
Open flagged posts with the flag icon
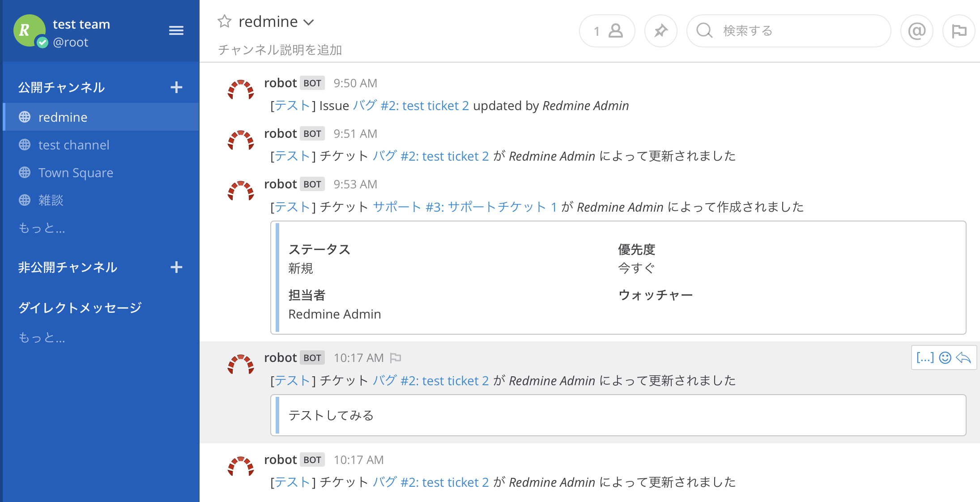pos(959,31)
